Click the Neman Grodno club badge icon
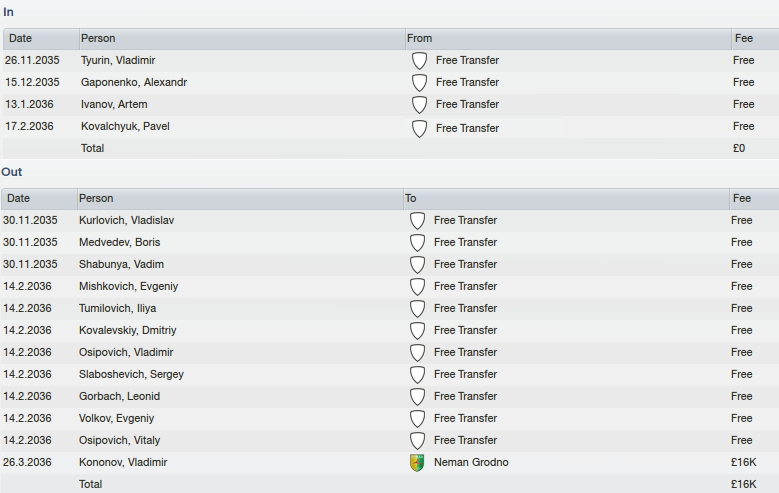This screenshot has width=779, height=493. click(x=417, y=463)
